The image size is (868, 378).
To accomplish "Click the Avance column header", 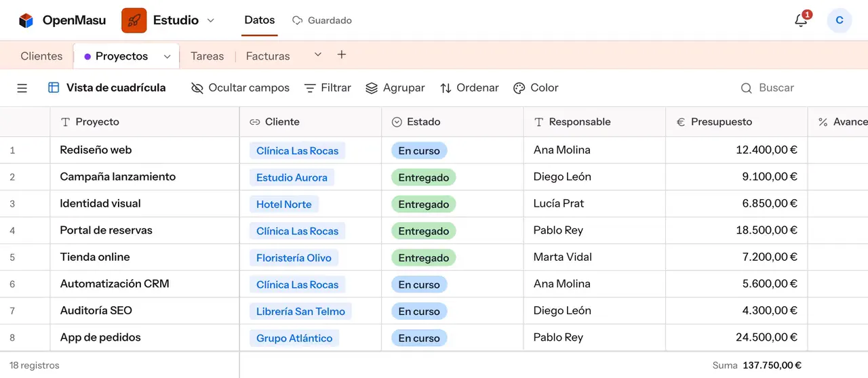I will tap(838, 122).
